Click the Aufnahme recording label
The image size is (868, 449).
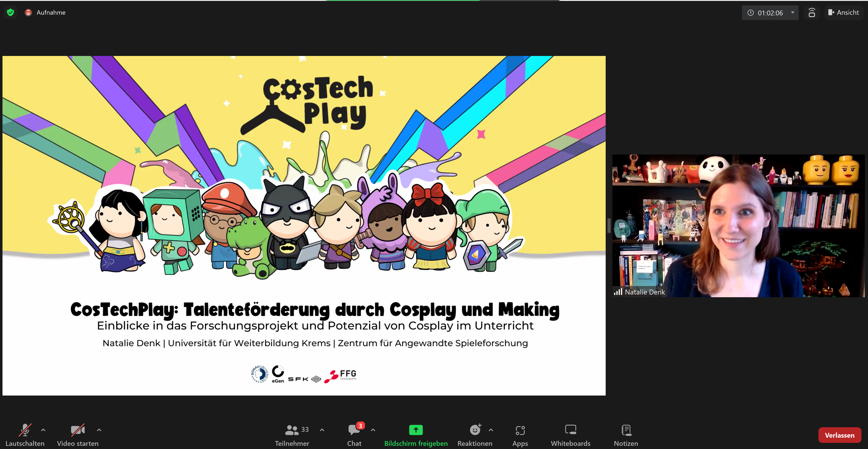(x=51, y=12)
